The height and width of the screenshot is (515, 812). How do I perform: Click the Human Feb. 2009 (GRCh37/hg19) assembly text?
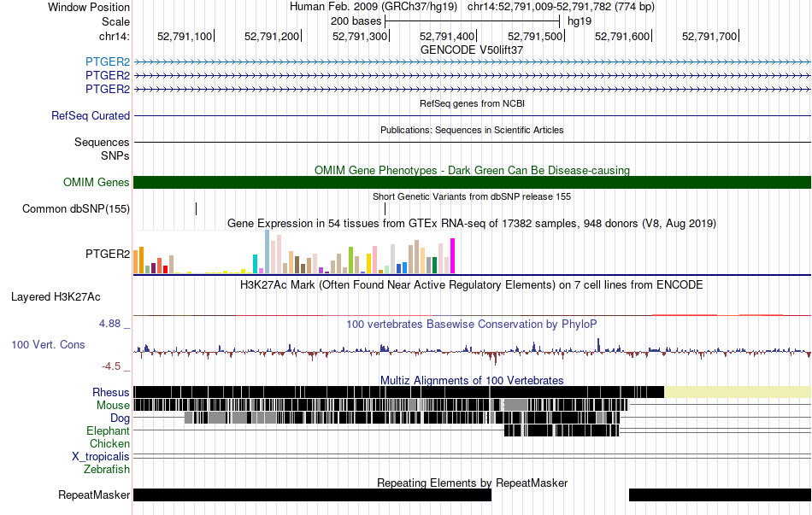click(374, 7)
